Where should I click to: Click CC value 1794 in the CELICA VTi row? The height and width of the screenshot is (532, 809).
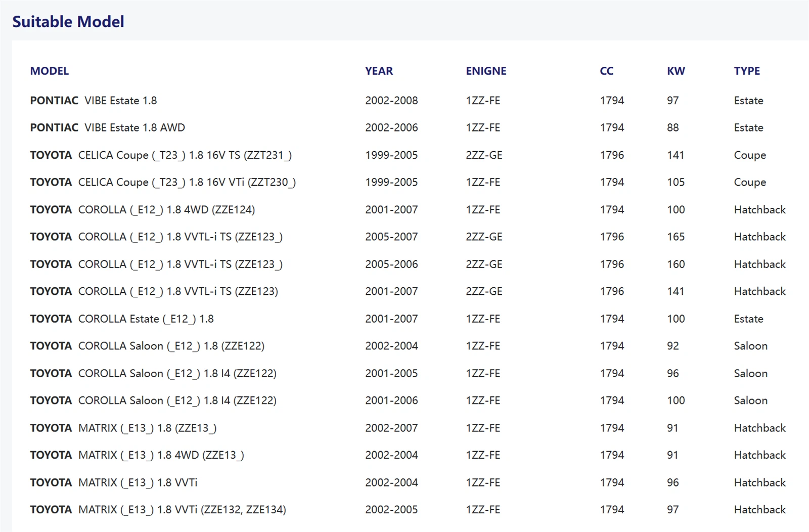click(x=612, y=183)
